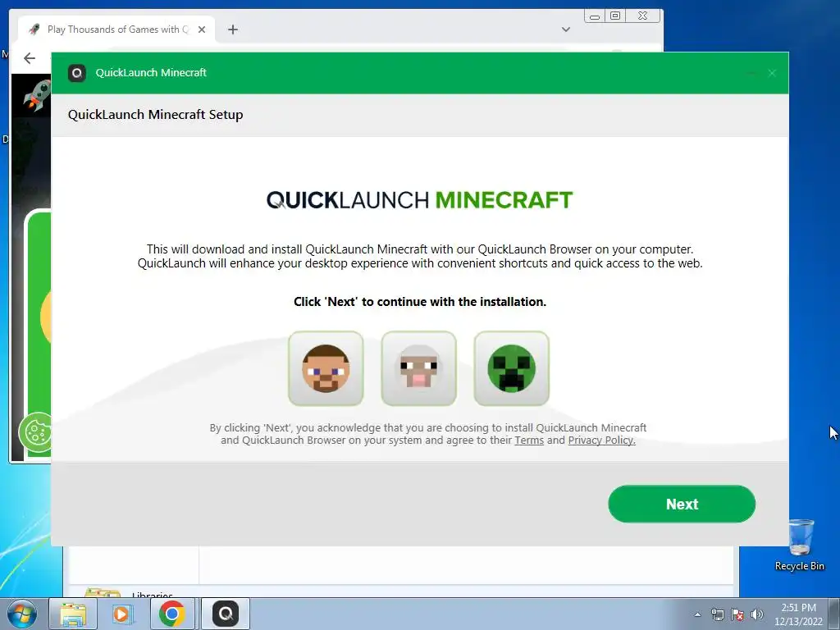
Task: Launch Windows Media Player from taskbar
Action: [x=121, y=614]
